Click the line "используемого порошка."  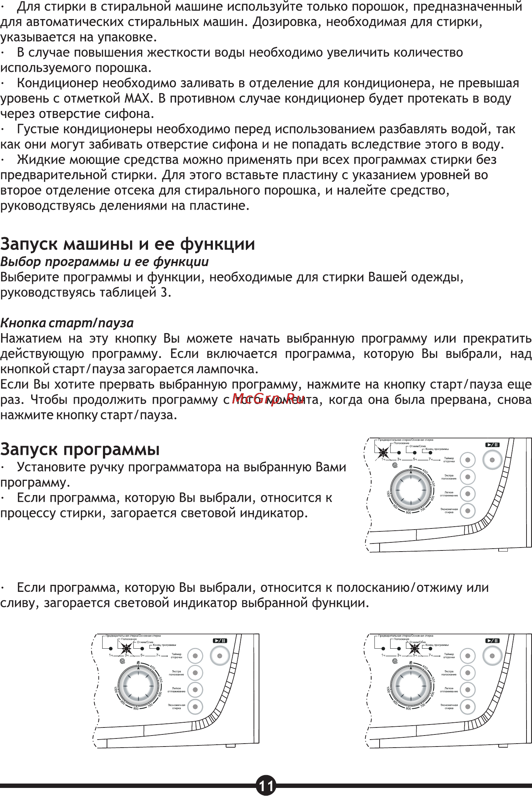point(76,68)
